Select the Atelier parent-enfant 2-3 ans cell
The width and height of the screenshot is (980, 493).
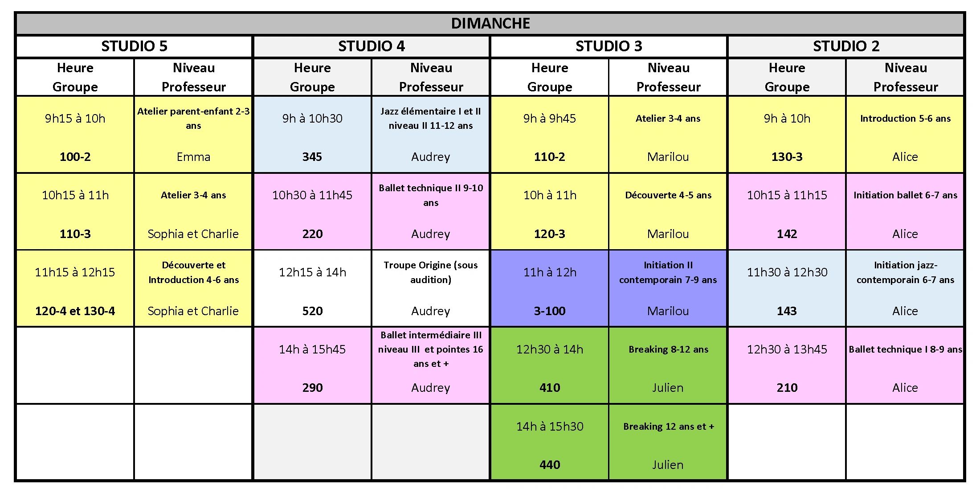193,135
